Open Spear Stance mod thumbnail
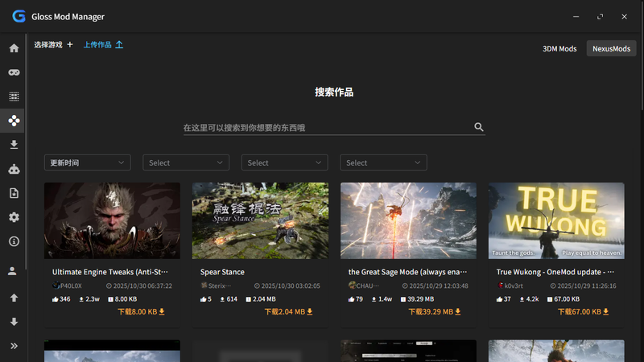This screenshot has width=644, height=362. click(x=260, y=220)
